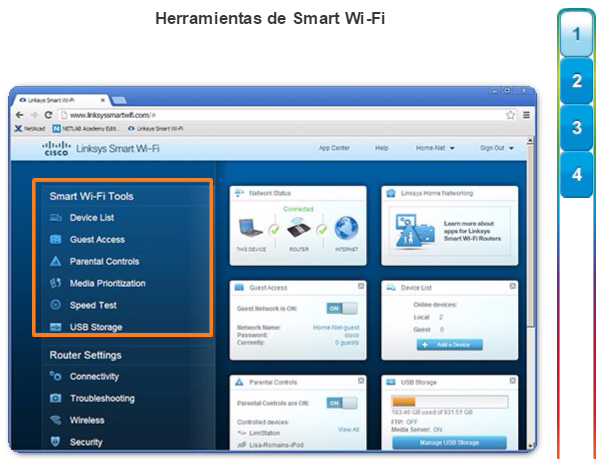Click the Security shield icon

pos(56,442)
